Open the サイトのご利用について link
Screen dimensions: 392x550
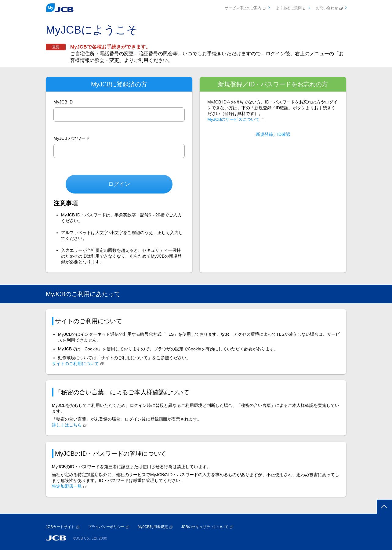point(75,364)
